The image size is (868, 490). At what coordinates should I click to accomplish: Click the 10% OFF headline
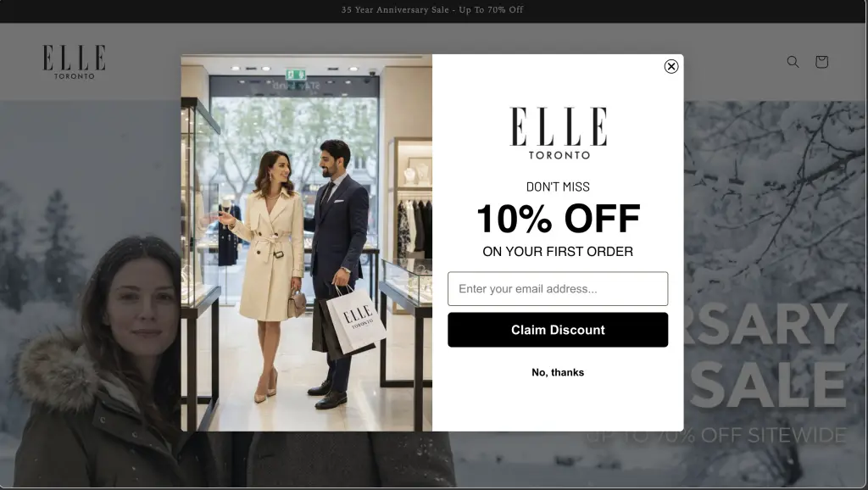tap(558, 218)
